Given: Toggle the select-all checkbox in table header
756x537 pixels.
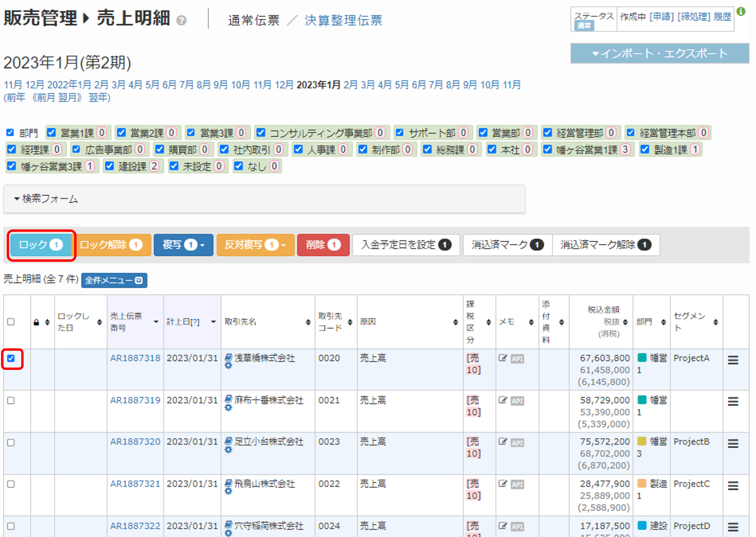Looking at the screenshot, I should click(x=11, y=322).
